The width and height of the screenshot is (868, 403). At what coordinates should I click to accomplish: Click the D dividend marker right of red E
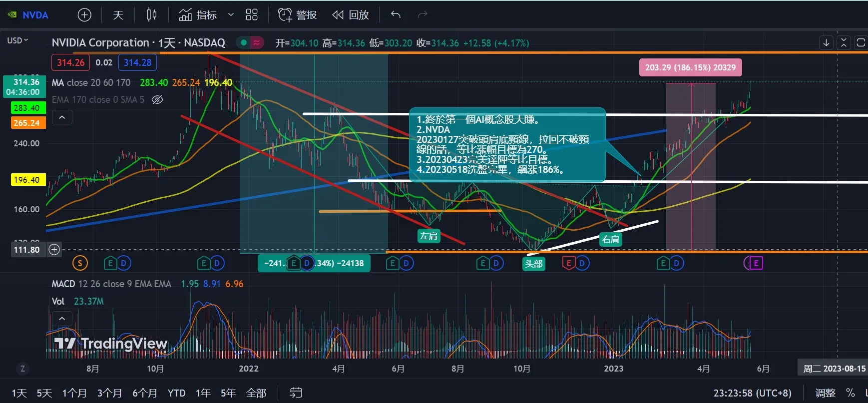[582, 263]
